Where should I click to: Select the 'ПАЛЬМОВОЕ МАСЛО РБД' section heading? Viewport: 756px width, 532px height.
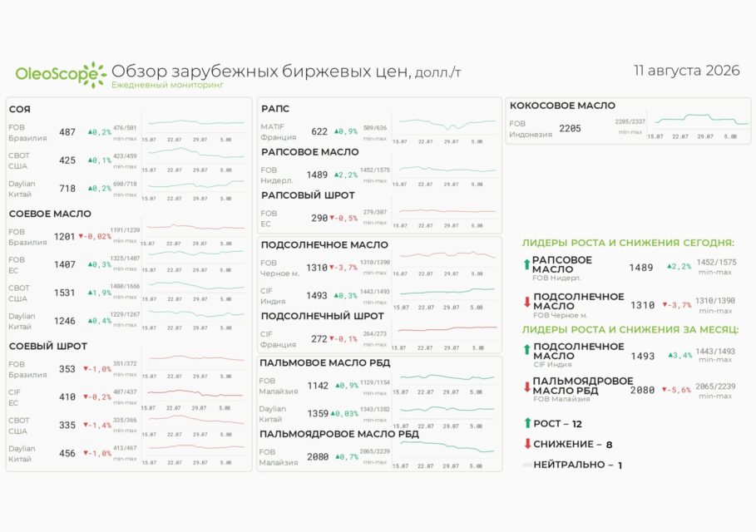click(x=325, y=363)
